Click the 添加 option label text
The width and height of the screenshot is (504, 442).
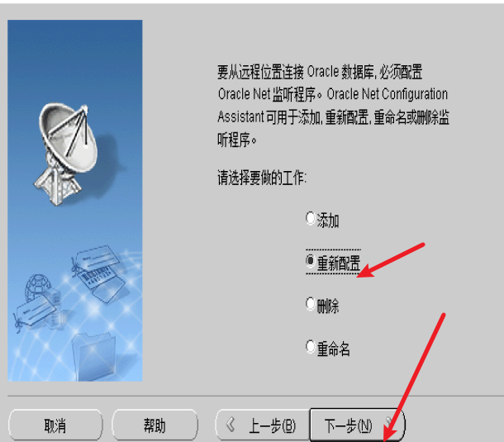[x=328, y=221]
